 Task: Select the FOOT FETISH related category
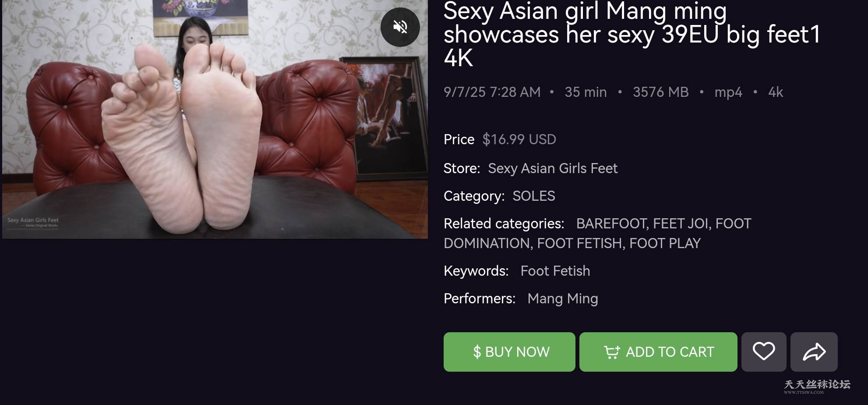pyautogui.click(x=579, y=243)
